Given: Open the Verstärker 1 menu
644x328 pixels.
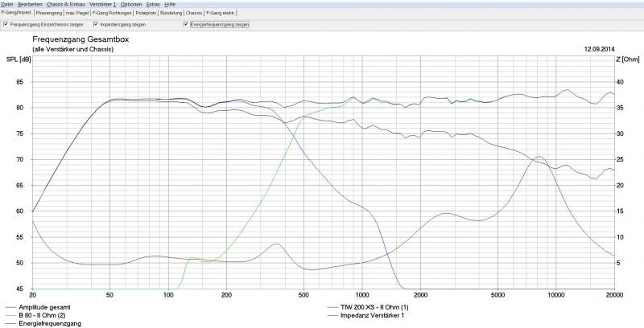Looking at the screenshot, I should point(103,4).
